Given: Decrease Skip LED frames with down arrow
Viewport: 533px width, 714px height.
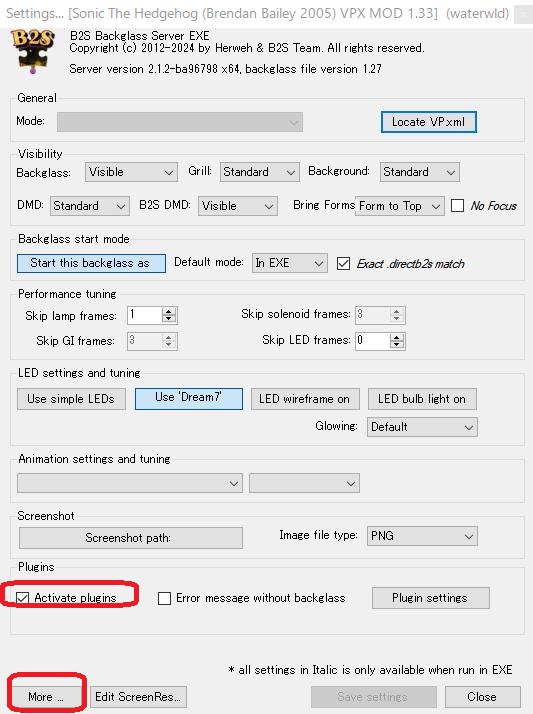Looking at the screenshot, I should pyautogui.click(x=397, y=344).
